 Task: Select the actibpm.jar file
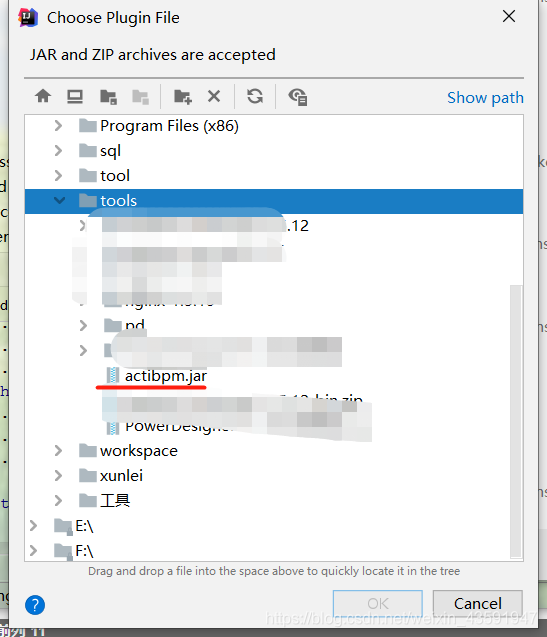[x=166, y=376]
